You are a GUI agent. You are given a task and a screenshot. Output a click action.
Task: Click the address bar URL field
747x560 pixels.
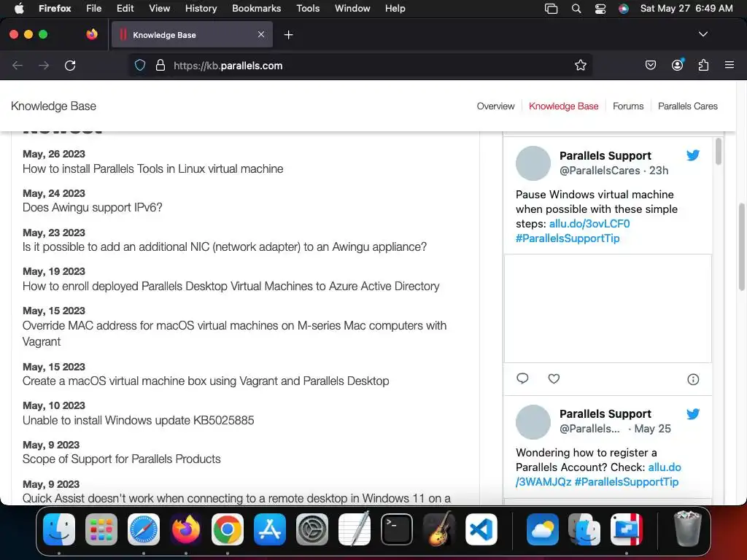(362, 65)
